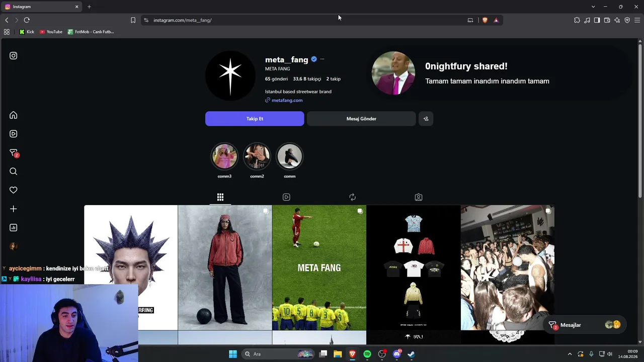The width and height of the screenshot is (644, 362).
Task: Open the clothing collection post on black background
Action: 413,267
